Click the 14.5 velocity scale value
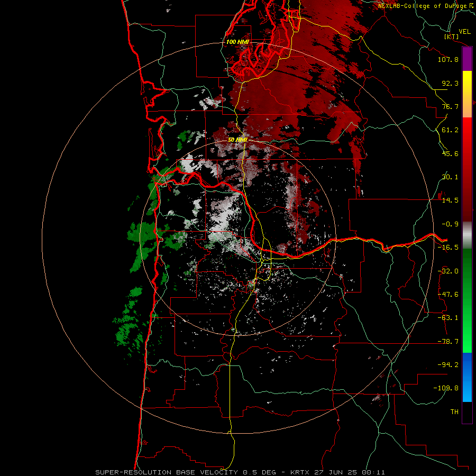 (450, 200)
